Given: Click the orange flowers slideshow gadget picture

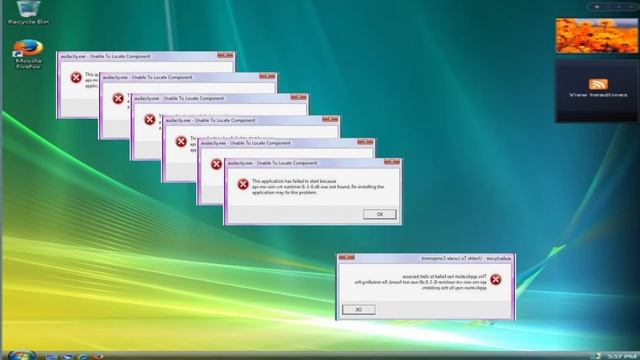Looking at the screenshot, I should pyautogui.click(x=597, y=36).
